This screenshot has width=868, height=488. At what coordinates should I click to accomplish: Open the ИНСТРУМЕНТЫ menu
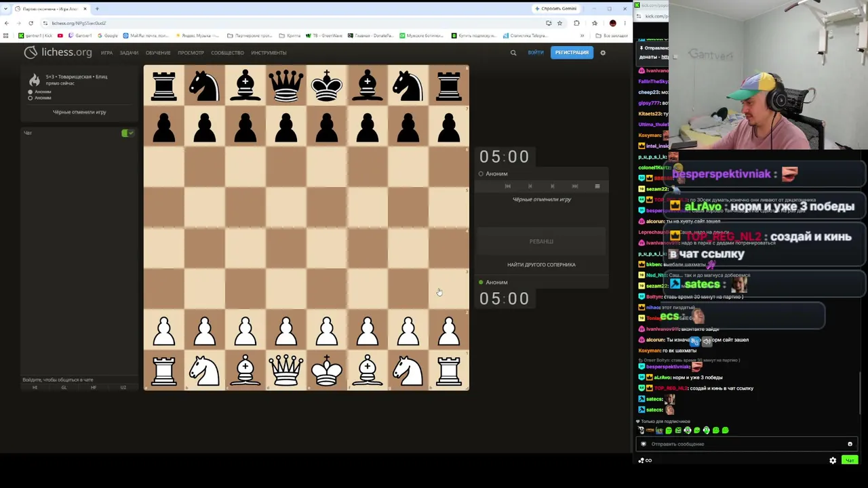tap(269, 52)
